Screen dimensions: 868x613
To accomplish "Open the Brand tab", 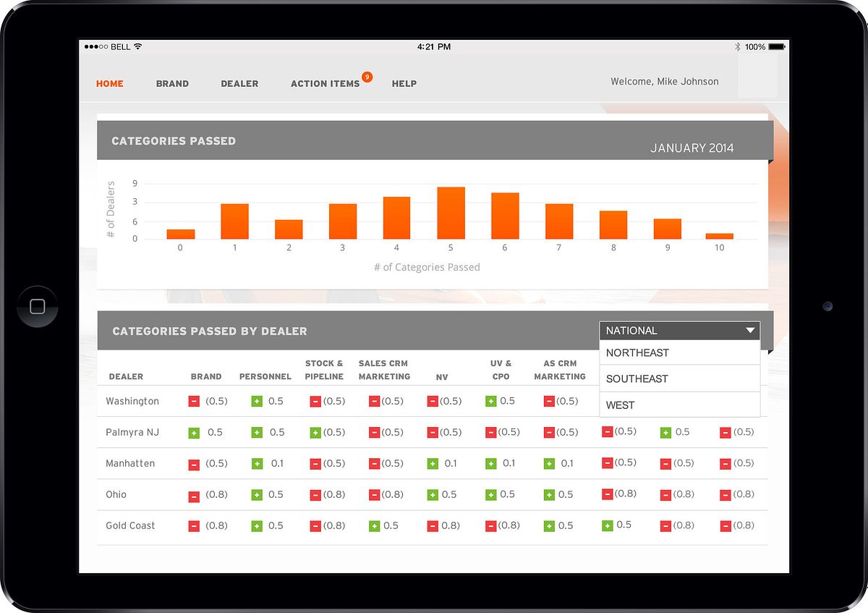I will [172, 84].
